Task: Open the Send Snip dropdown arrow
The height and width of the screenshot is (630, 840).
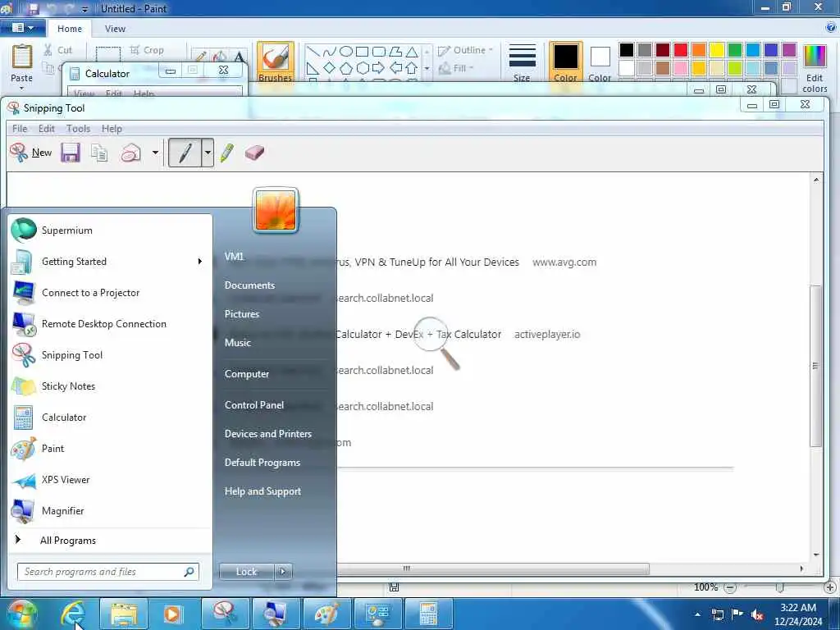Action: (x=155, y=153)
